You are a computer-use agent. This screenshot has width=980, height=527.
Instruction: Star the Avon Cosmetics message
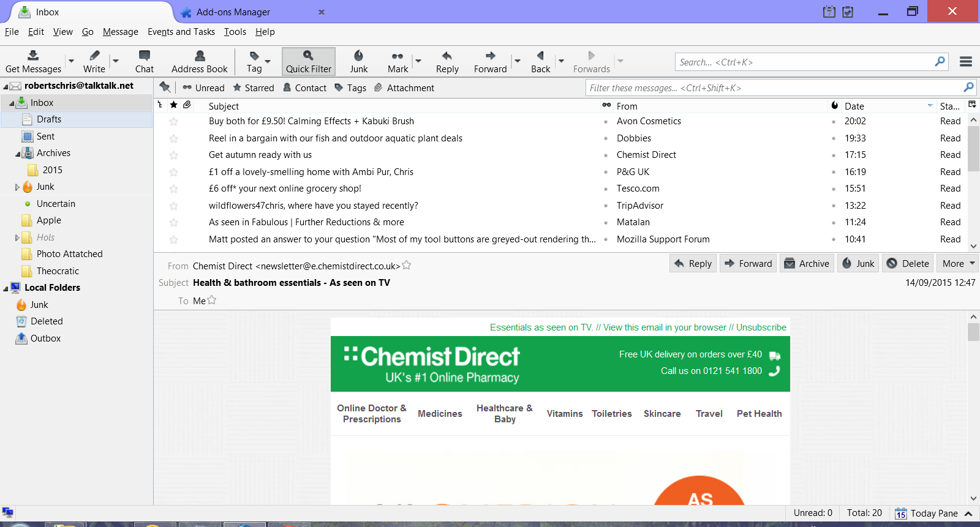174,122
